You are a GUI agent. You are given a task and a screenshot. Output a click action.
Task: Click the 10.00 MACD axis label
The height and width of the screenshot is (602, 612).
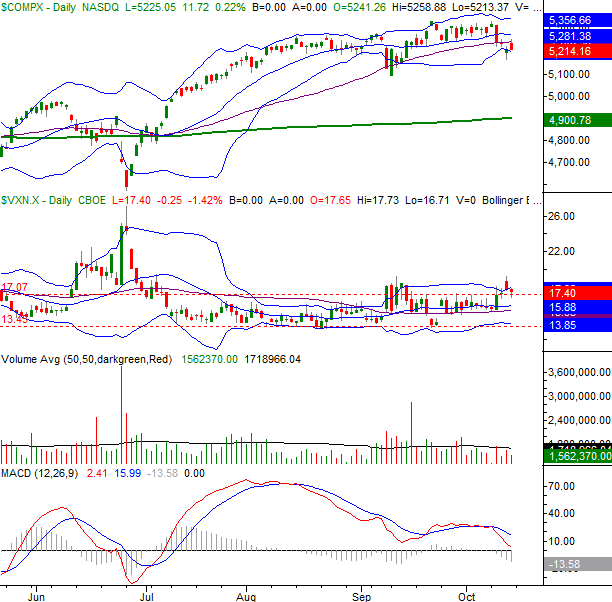[561, 541]
